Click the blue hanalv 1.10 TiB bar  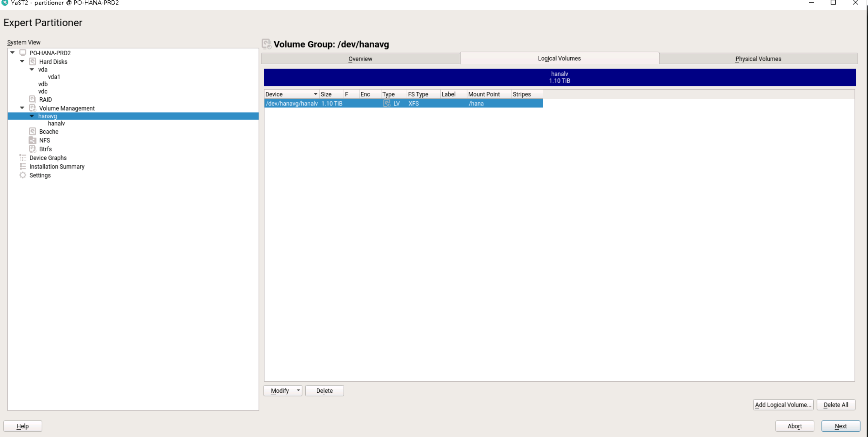pyautogui.click(x=559, y=77)
